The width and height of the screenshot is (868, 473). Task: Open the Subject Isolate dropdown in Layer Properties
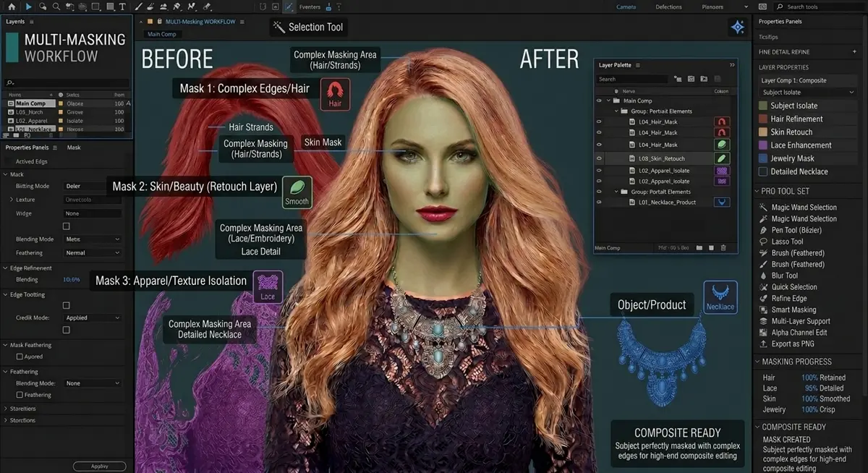tap(808, 93)
